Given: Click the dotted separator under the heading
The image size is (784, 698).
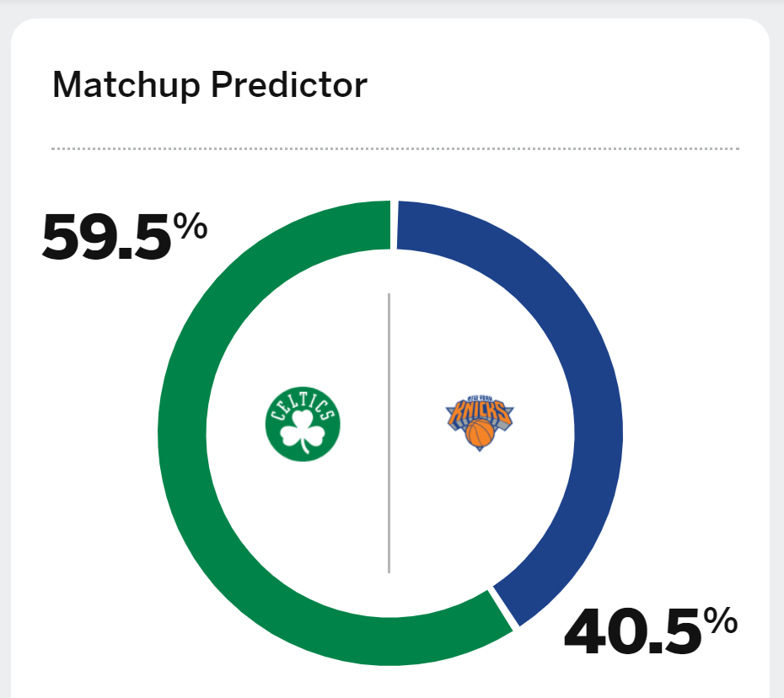Looking at the screenshot, I should click(395, 148).
